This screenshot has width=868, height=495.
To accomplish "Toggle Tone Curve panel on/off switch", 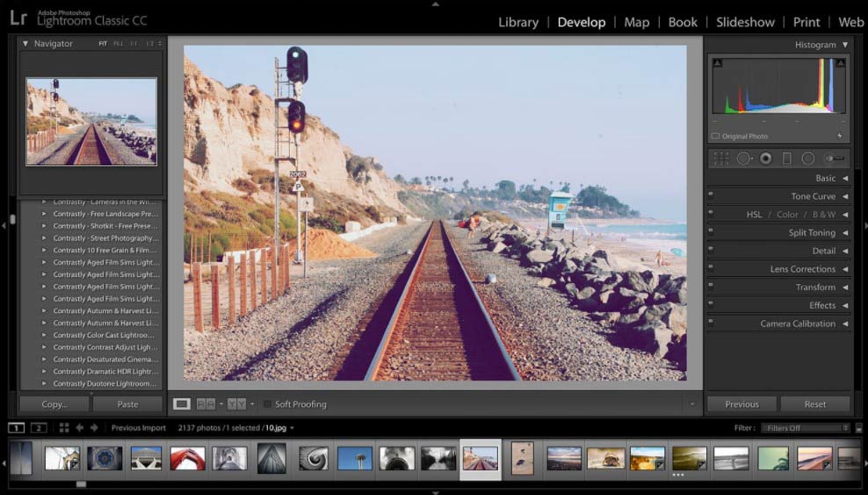I will [711, 194].
